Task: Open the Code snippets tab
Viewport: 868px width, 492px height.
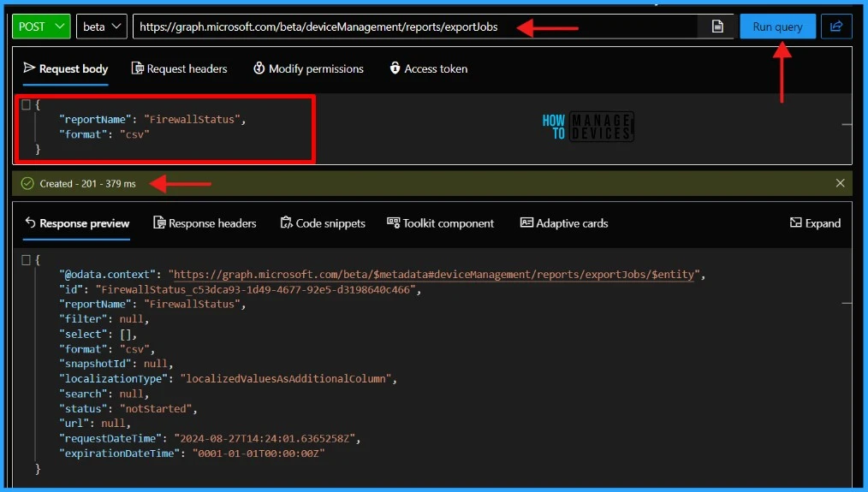Action: [x=323, y=223]
